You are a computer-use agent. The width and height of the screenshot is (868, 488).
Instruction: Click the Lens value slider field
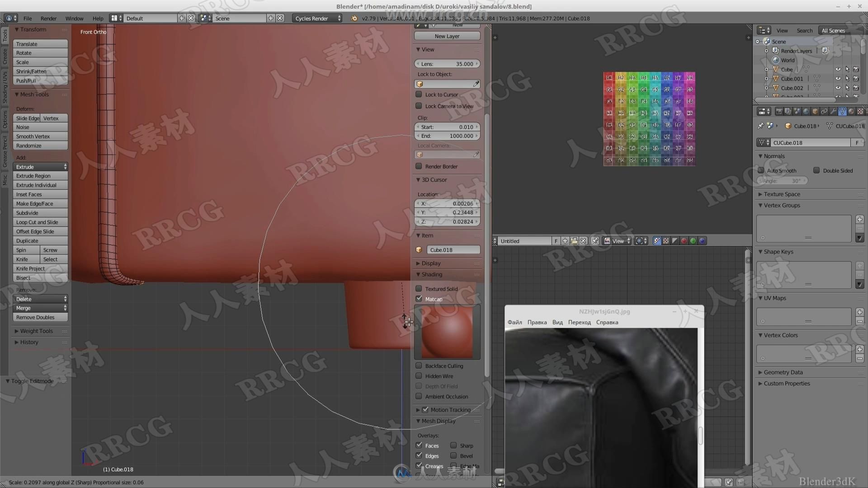(x=447, y=64)
